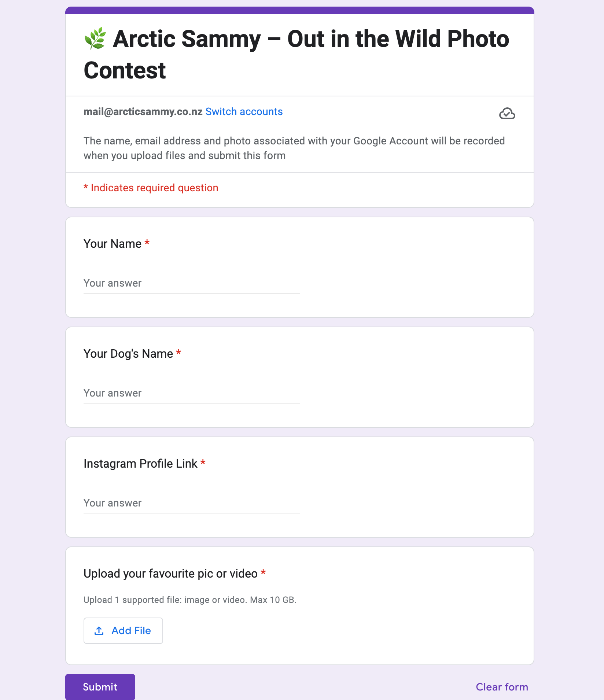The width and height of the screenshot is (604, 700).
Task: Click the leaf emoji in the form title
Action: coord(95,38)
